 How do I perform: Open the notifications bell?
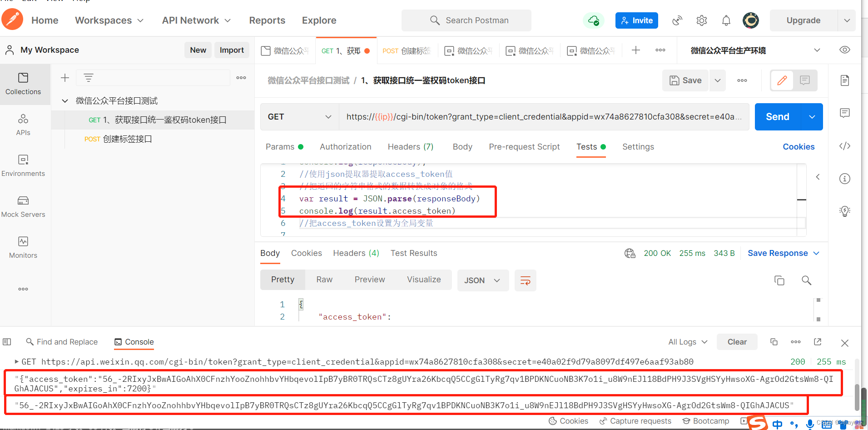(726, 20)
